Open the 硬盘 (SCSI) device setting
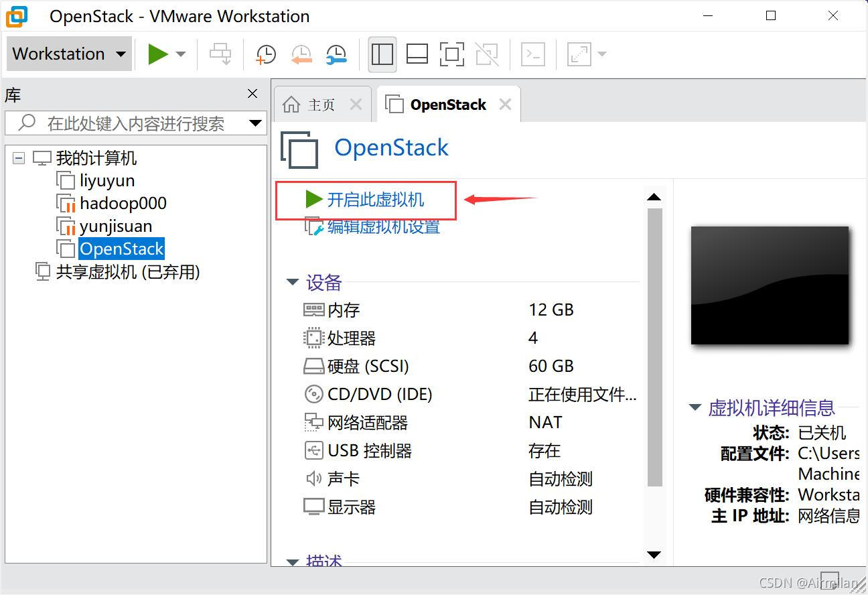Screen dimensions: 868x595 (368, 367)
